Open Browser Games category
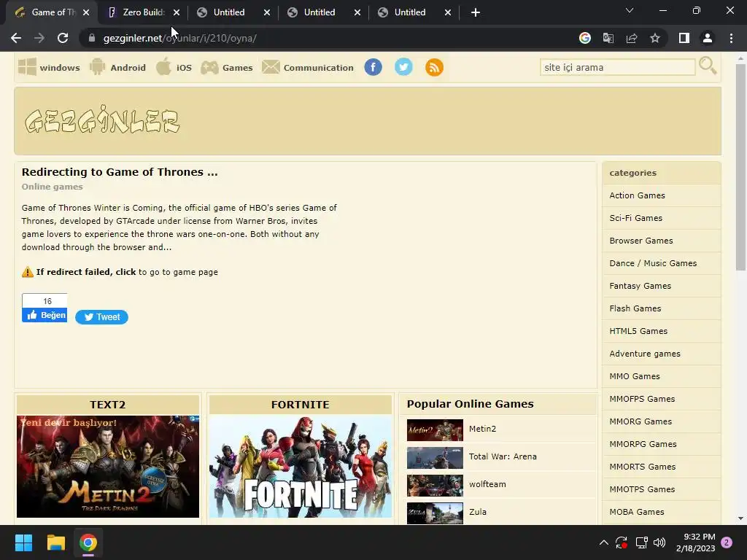 tap(640, 241)
